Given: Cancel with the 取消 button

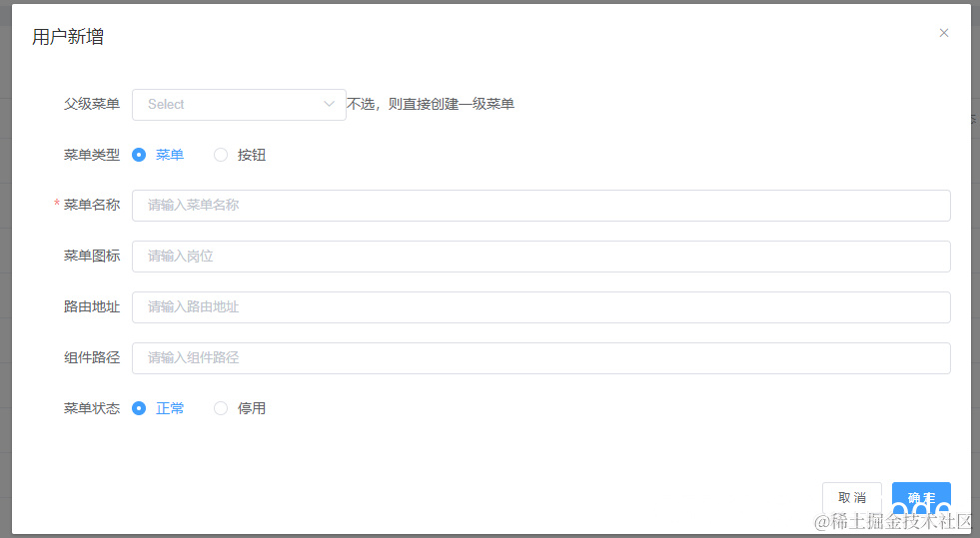Looking at the screenshot, I should pos(852,497).
